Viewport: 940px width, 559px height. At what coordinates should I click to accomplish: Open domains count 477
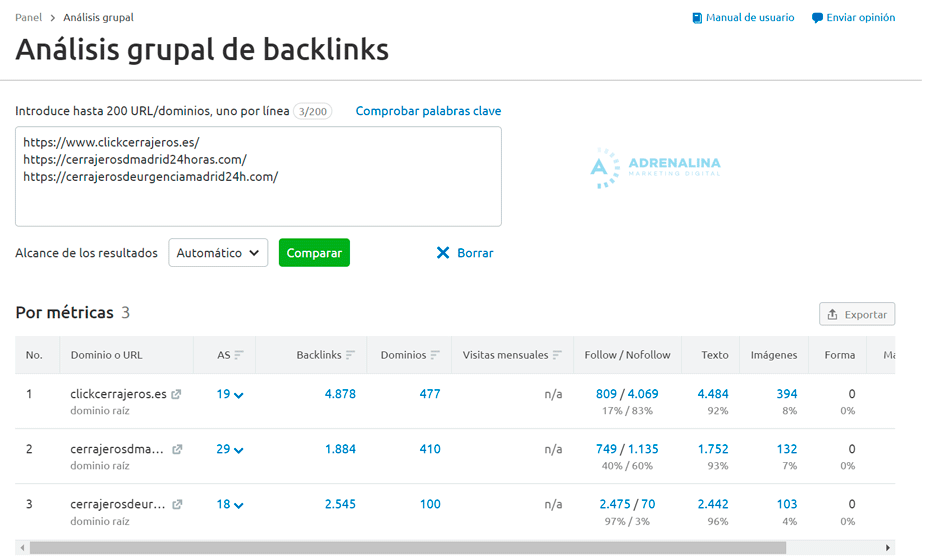(430, 394)
